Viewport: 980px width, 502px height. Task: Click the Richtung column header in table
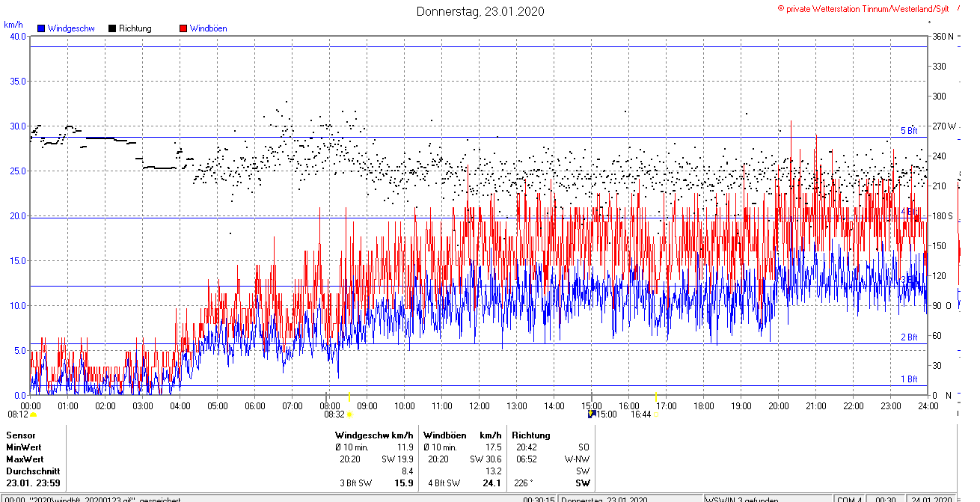tap(531, 435)
